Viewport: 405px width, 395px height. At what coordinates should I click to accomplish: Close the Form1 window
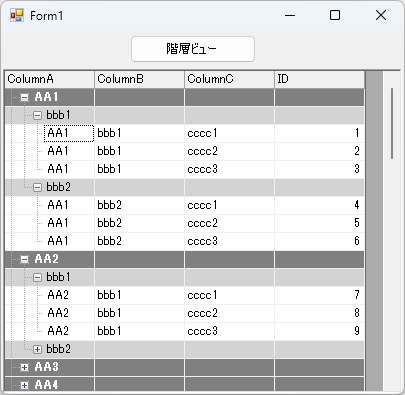point(381,15)
